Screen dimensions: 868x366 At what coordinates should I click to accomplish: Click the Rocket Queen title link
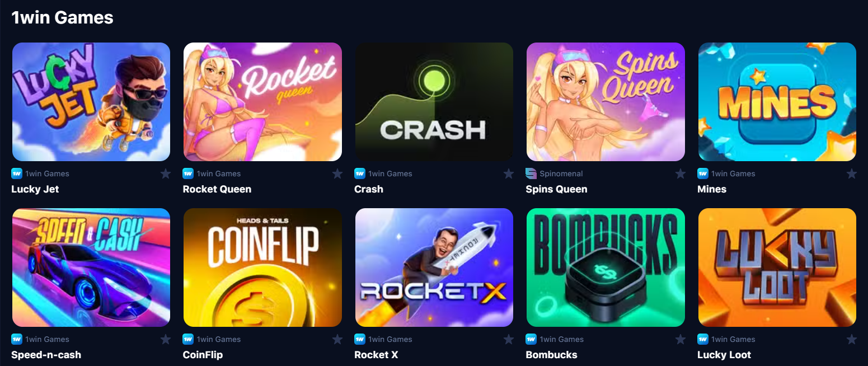217,189
